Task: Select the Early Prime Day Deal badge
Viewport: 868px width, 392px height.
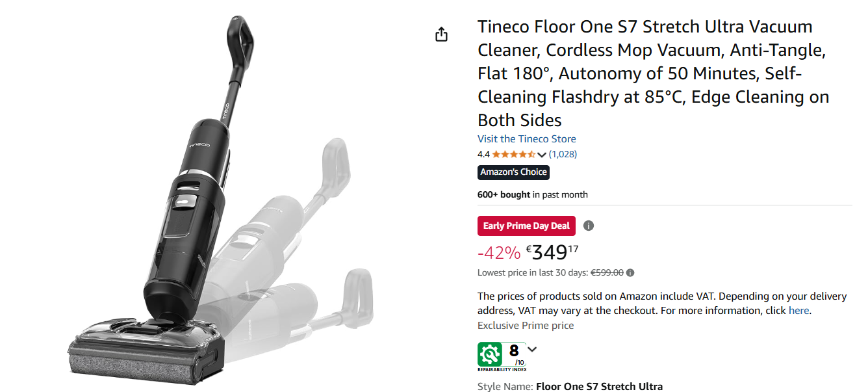Action: pyautogui.click(x=526, y=226)
